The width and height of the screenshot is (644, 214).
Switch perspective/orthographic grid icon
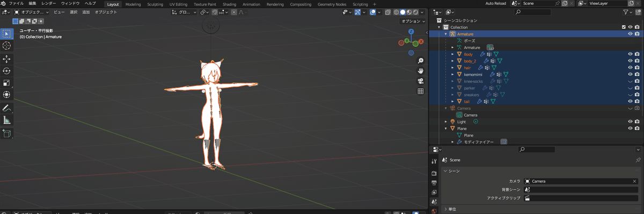[x=421, y=91]
